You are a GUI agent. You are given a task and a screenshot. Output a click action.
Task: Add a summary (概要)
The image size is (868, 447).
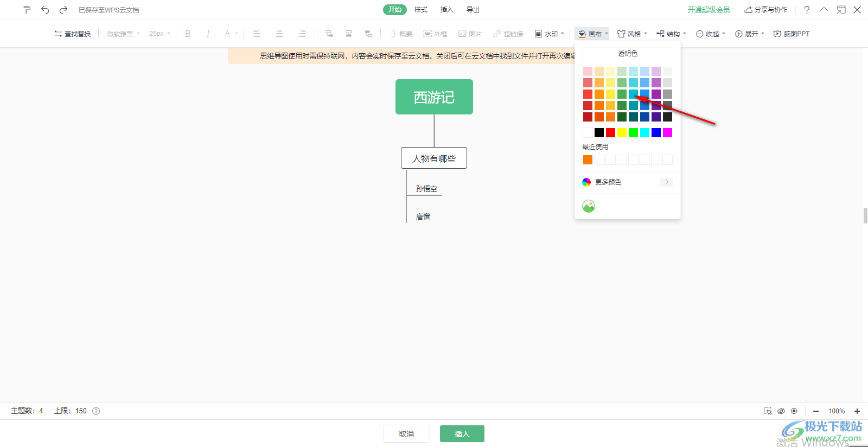(401, 34)
